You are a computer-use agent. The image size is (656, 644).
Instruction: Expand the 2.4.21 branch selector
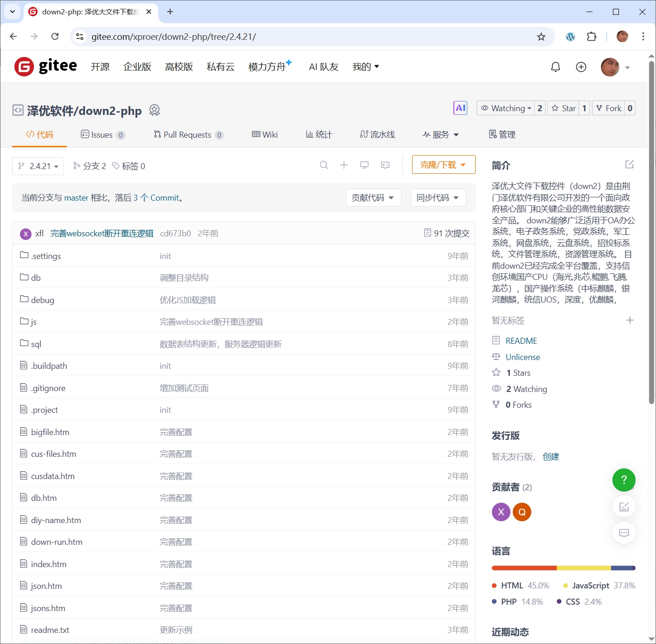pyautogui.click(x=38, y=166)
